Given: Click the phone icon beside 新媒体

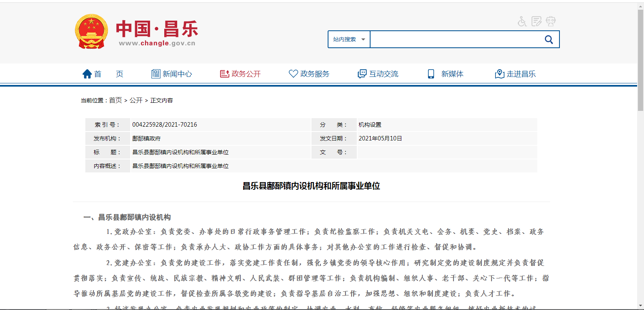Looking at the screenshot, I should tap(431, 74).
